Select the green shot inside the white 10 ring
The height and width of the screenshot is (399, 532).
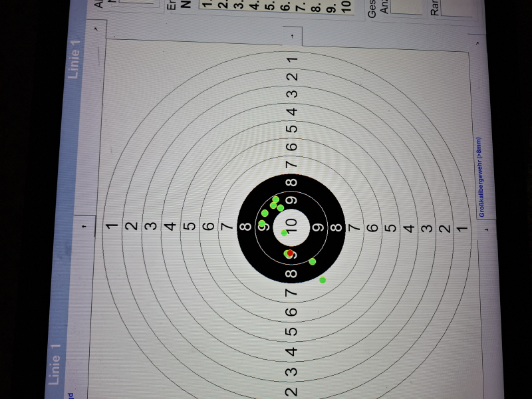click(x=284, y=233)
